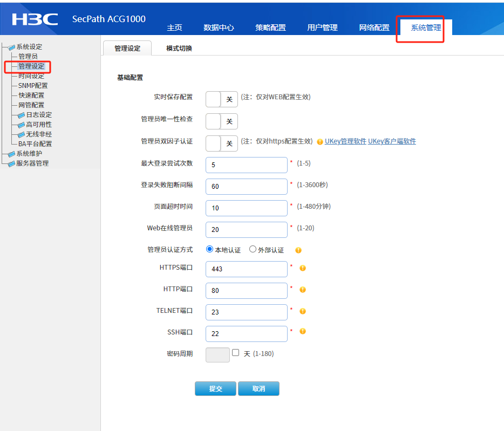This screenshot has height=431, width=504.
Task: Expand the 系统维护 tree node
Action: click(x=11, y=154)
